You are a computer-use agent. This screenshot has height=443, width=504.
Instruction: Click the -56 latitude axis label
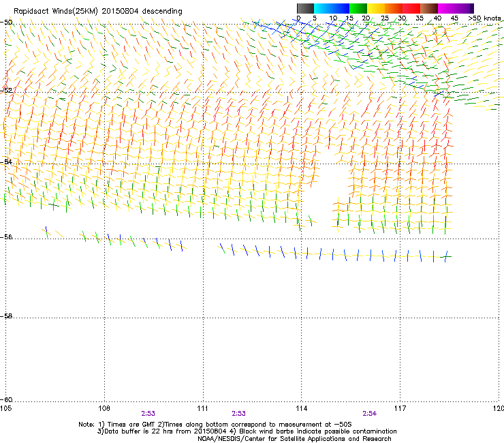coord(6,236)
